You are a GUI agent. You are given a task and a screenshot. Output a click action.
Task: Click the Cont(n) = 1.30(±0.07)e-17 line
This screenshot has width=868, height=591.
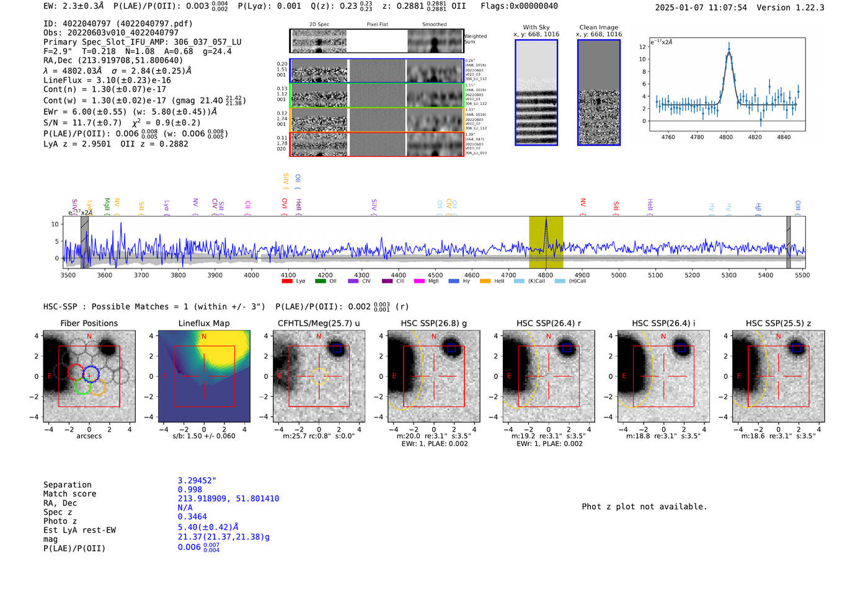(x=105, y=89)
